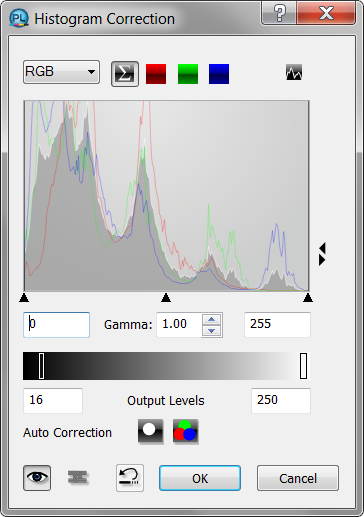This screenshot has width=364, height=517.
Task: Click the white input level triangle marker
Action: pyautogui.click(x=308, y=297)
